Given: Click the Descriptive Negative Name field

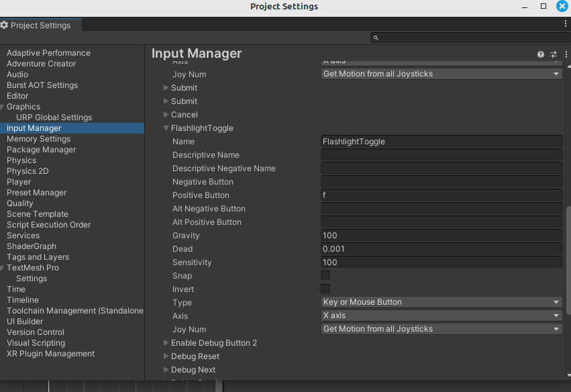Looking at the screenshot, I should (442, 168).
